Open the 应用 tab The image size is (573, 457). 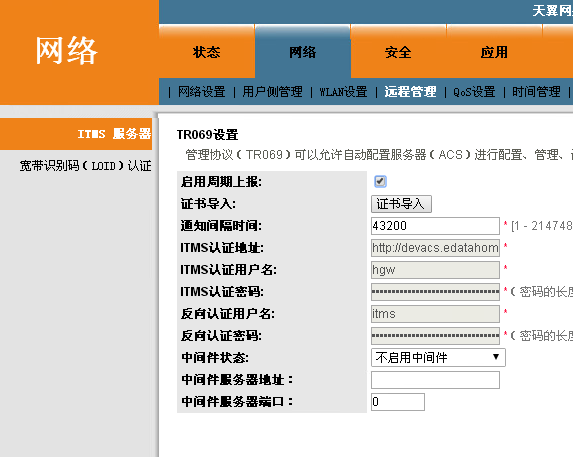click(494, 52)
